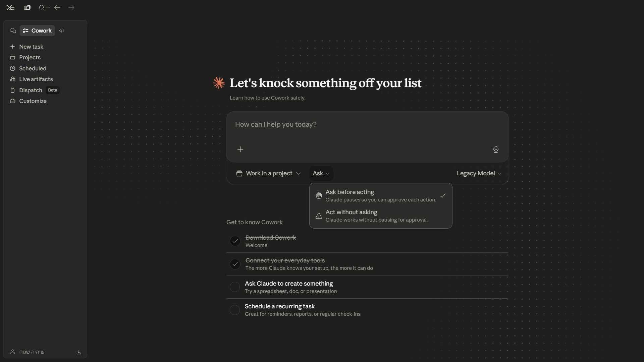Click the download icon in sidebar footer
Viewport: 644px width, 362px height.
(79, 352)
